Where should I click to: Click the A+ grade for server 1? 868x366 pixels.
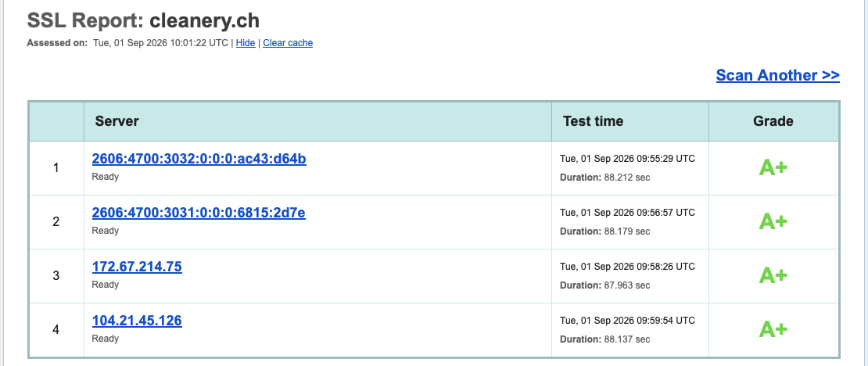(x=773, y=168)
